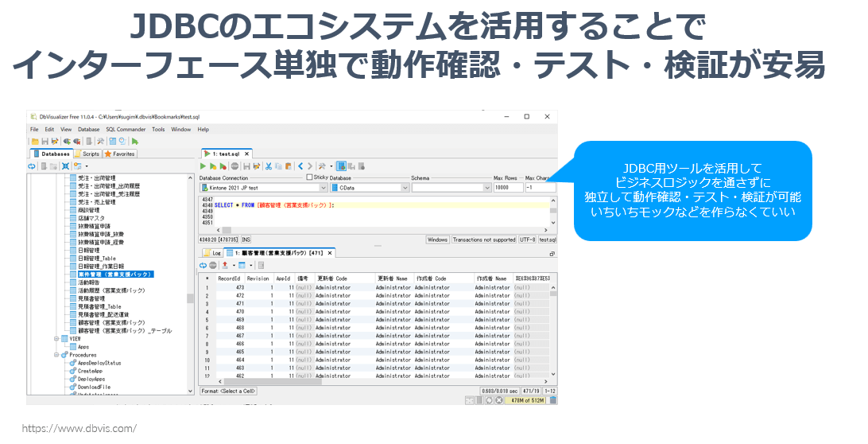
Task: Switch to the Log tab in results
Action: 212,253
